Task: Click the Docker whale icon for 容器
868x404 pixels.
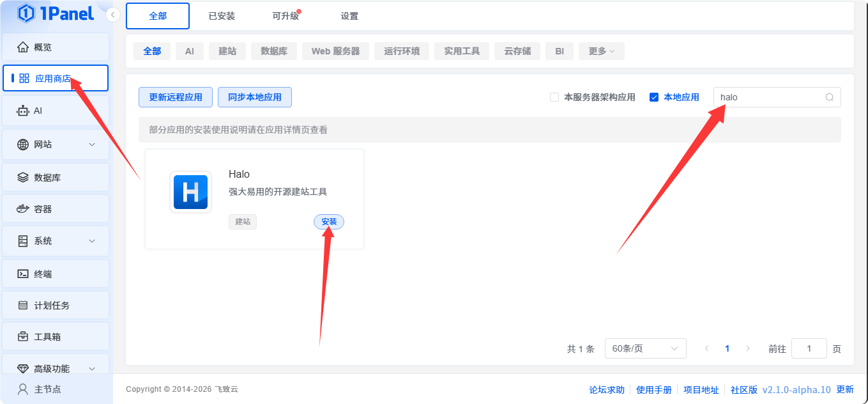Action: [23, 209]
